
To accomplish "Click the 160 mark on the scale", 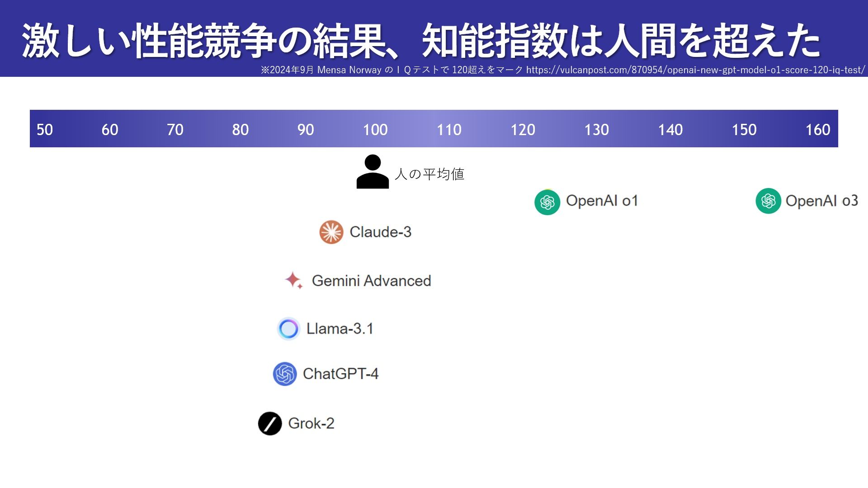I will click(818, 130).
